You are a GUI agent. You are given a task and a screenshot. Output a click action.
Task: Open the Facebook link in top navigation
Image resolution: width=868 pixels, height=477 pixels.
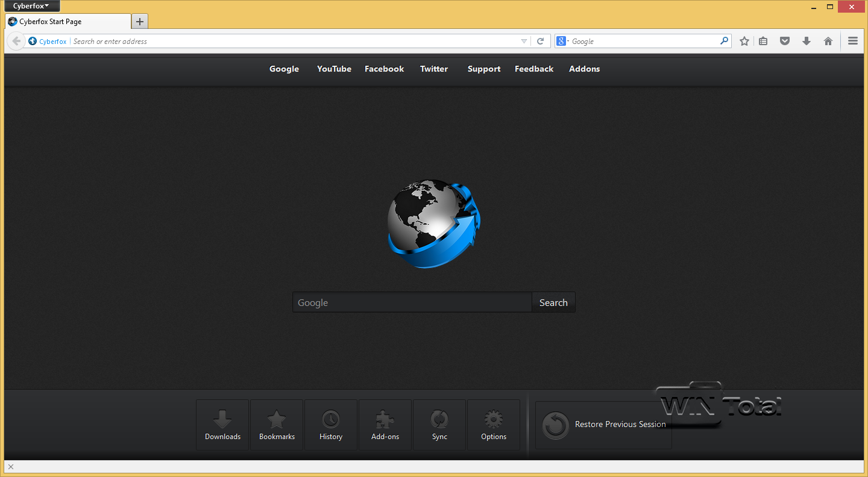pos(384,69)
